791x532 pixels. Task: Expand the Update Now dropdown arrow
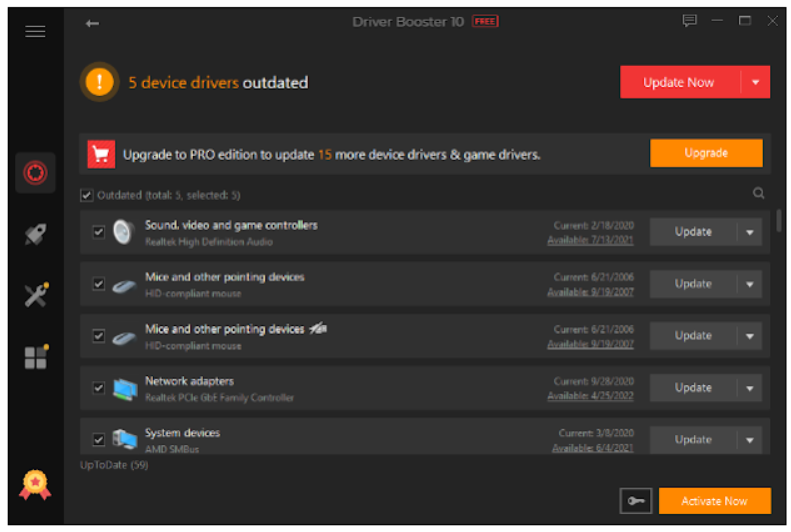click(755, 82)
